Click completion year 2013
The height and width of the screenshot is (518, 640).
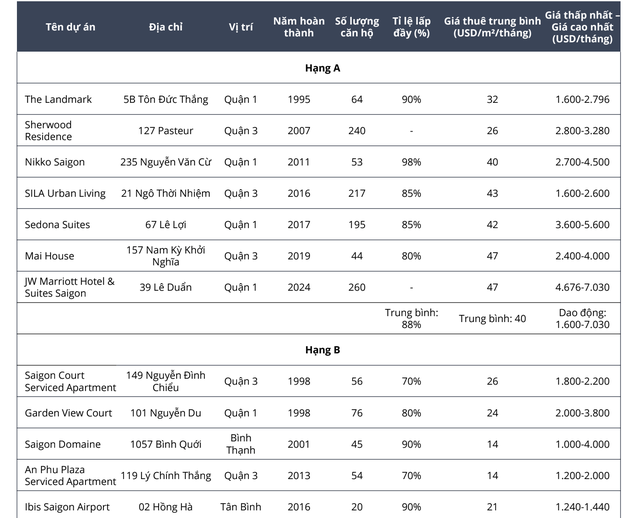pyautogui.click(x=299, y=476)
